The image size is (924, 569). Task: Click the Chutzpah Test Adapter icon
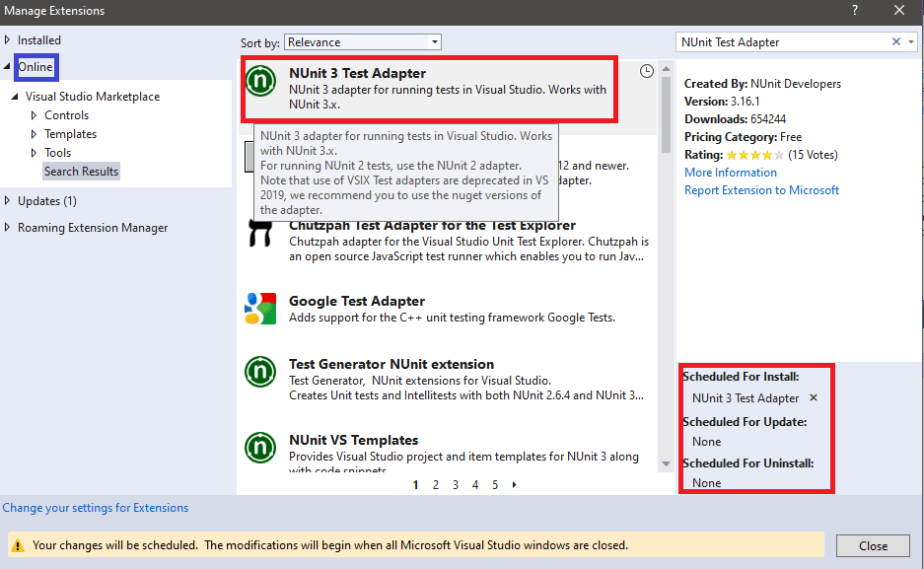259,234
